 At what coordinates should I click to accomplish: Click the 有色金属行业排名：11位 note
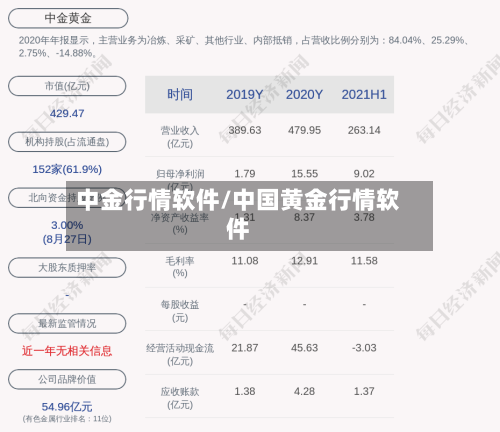tap(67, 419)
